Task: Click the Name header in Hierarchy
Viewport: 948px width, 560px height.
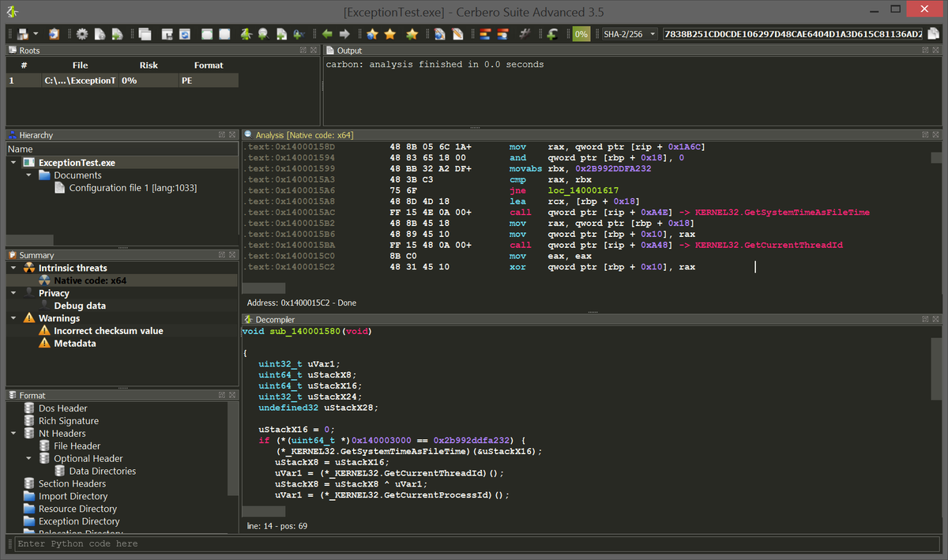Action: pos(122,149)
